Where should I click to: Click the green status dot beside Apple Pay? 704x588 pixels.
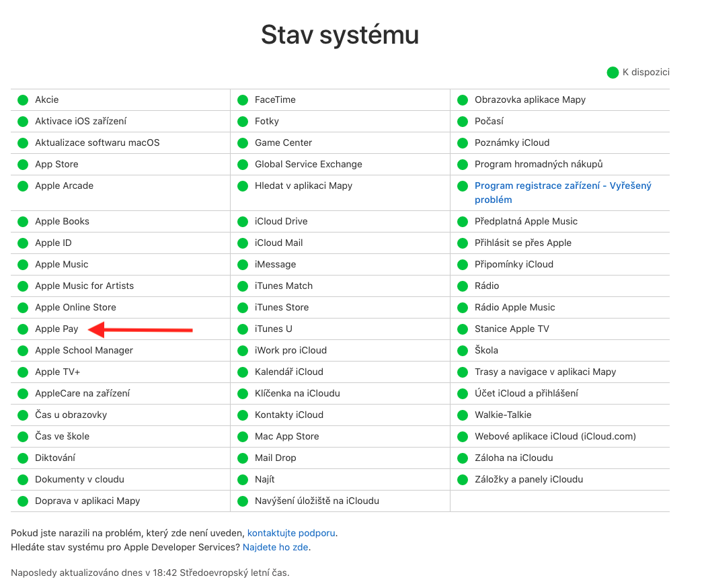click(x=23, y=329)
